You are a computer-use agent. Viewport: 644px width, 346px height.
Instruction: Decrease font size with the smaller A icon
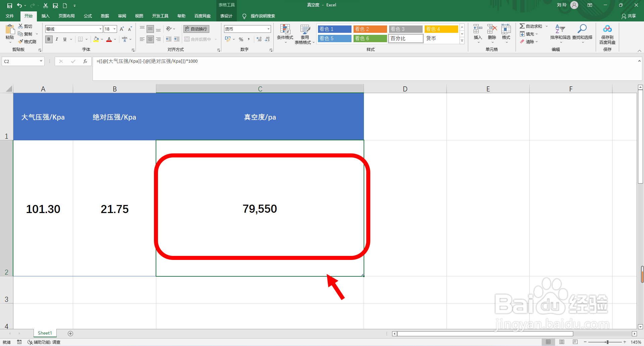click(x=130, y=29)
